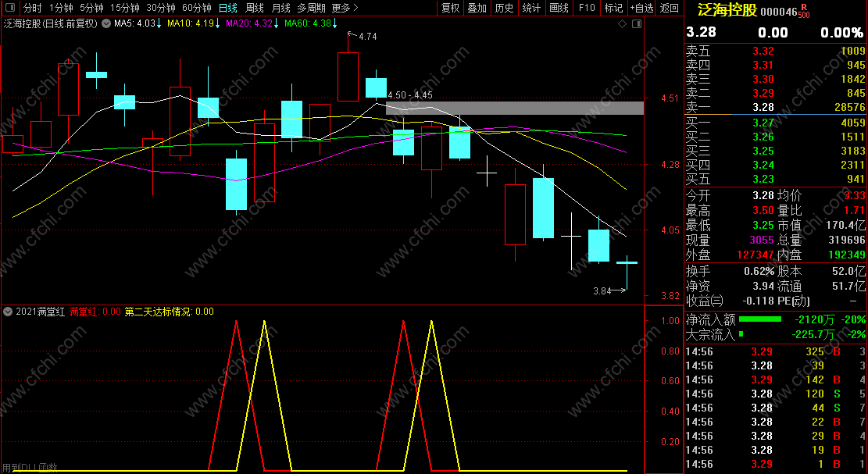Click the MA20: 4.32 label

[x=249, y=23]
